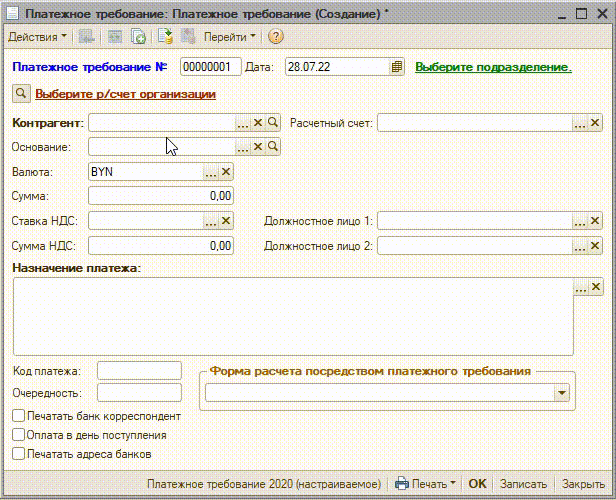
Task: Clear the Валюта field with its X icon
Action: click(x=226, y=172)
